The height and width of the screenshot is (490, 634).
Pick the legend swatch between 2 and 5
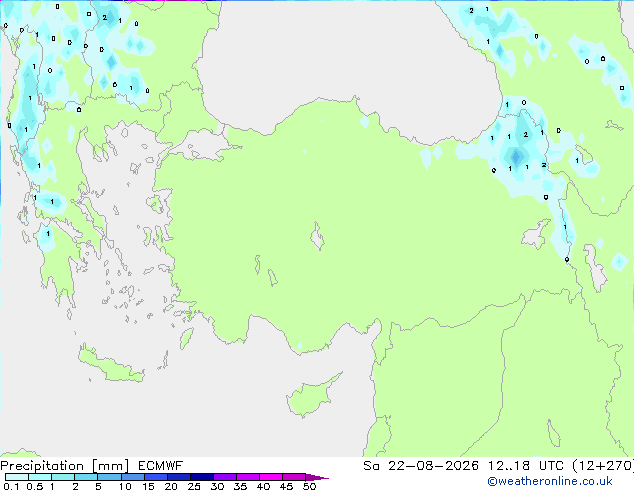click(x=86, y=477)
